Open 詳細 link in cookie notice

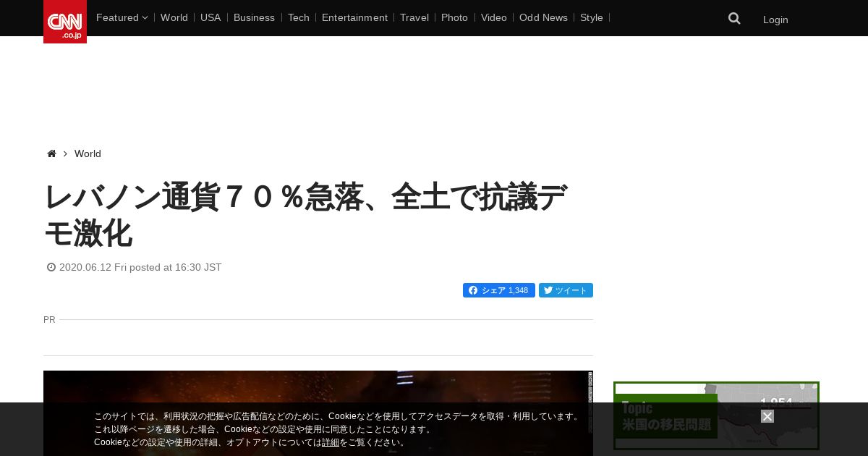331,442
